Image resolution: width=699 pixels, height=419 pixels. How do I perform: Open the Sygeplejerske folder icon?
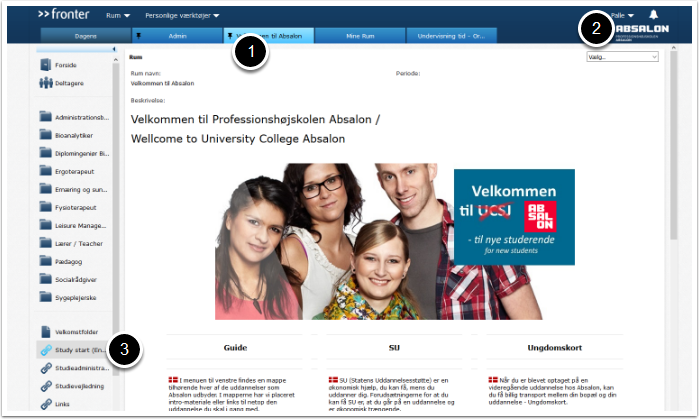(x=45, y=297)
